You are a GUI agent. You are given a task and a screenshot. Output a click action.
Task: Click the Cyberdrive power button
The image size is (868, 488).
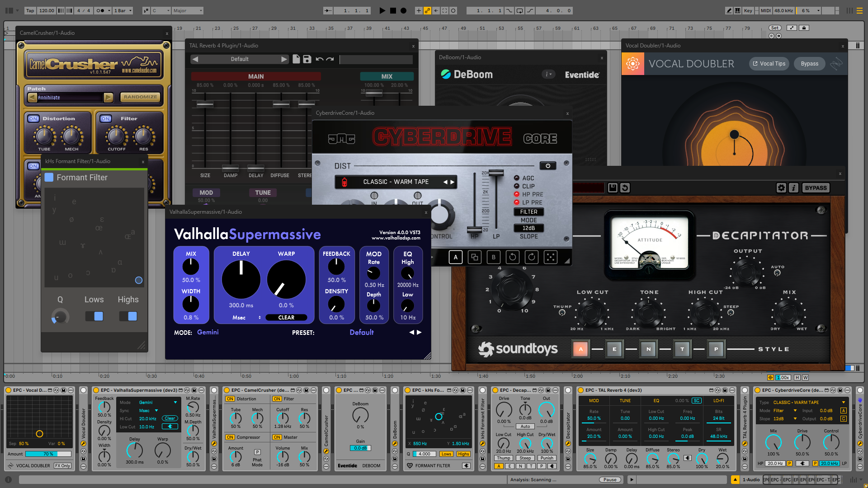(x=547, y=166)
